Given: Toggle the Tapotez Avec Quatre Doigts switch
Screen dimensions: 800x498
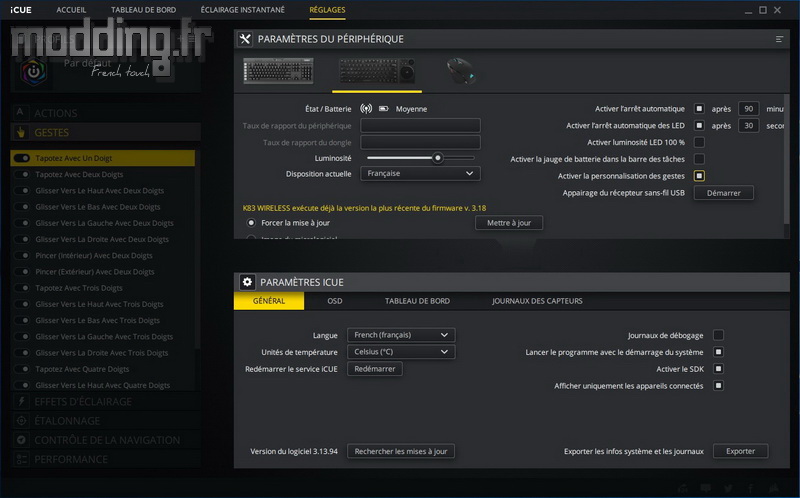Looking at the screenshot, I should pos(22,369).
